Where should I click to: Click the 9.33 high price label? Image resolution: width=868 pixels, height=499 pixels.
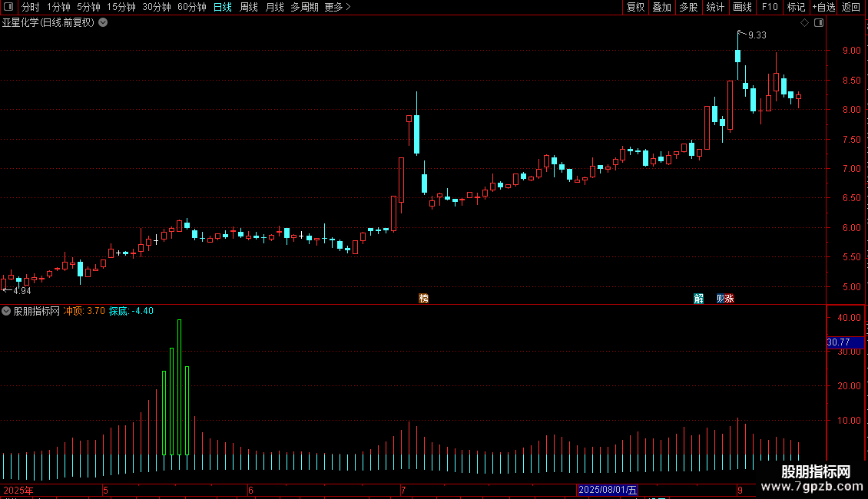click(757, 35)
